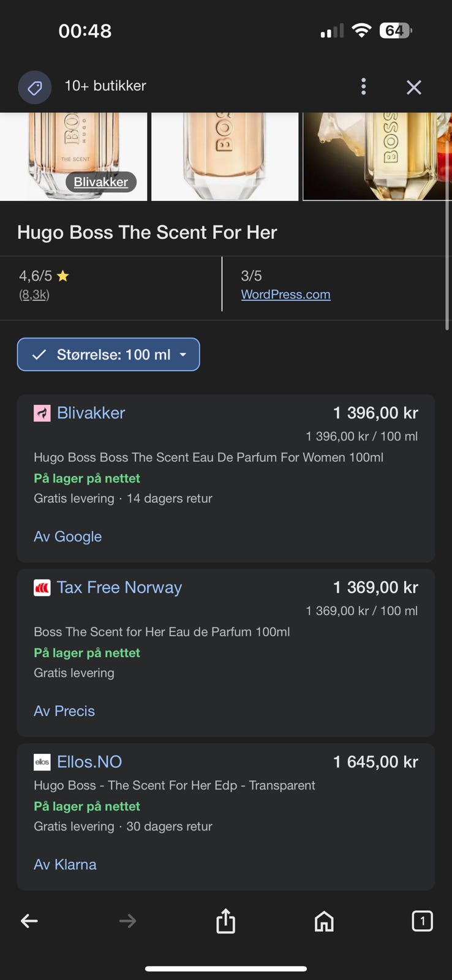Expand the Størrelse: 100 ml dropdown

108,355
